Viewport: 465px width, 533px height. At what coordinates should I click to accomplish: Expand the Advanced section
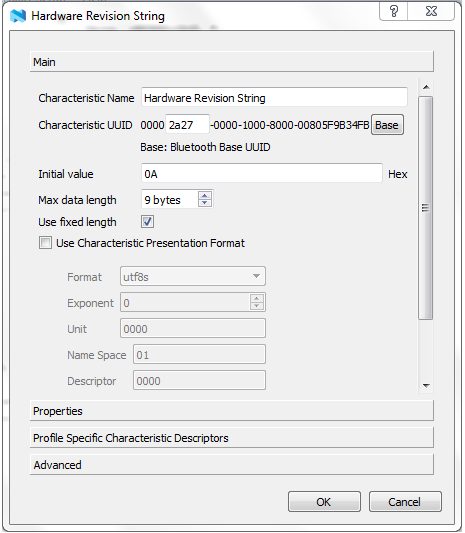pos(232,464)
